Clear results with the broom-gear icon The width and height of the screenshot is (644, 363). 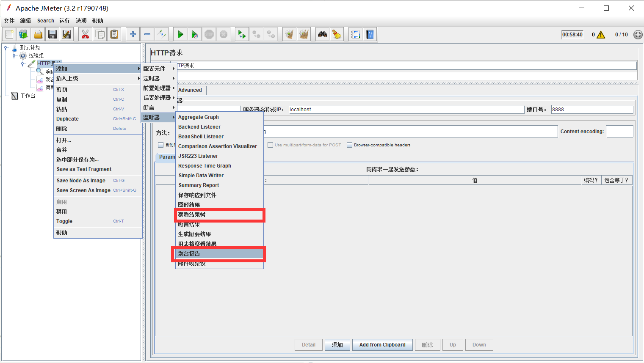point(290,34)
